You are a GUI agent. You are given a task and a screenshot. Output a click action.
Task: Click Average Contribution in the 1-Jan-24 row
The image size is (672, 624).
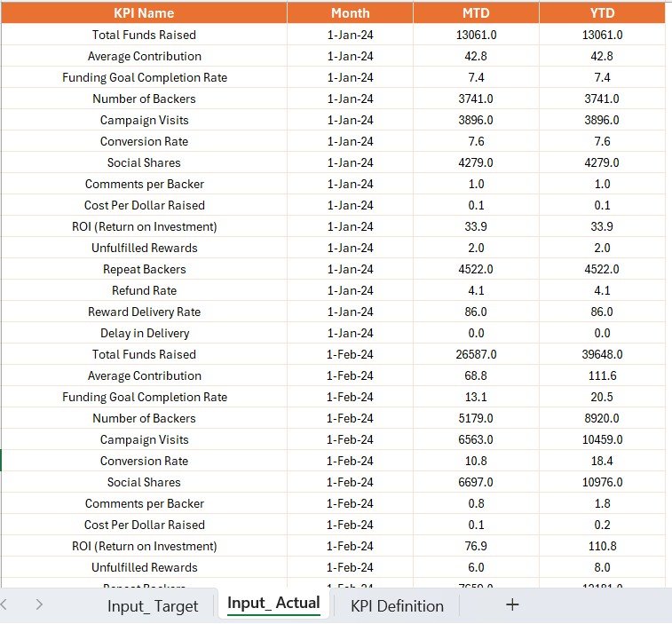point(144,56)
